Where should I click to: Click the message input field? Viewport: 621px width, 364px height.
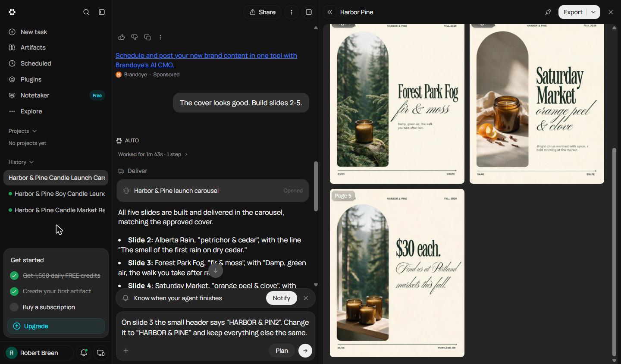[215, 327]
